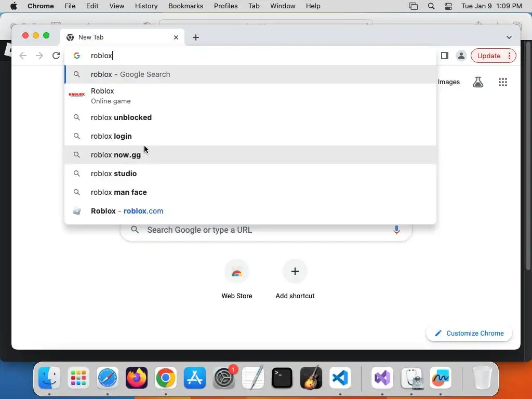The image size is (532, 399).
Task: Open the Chrome app menu
Action: [41, 6]
